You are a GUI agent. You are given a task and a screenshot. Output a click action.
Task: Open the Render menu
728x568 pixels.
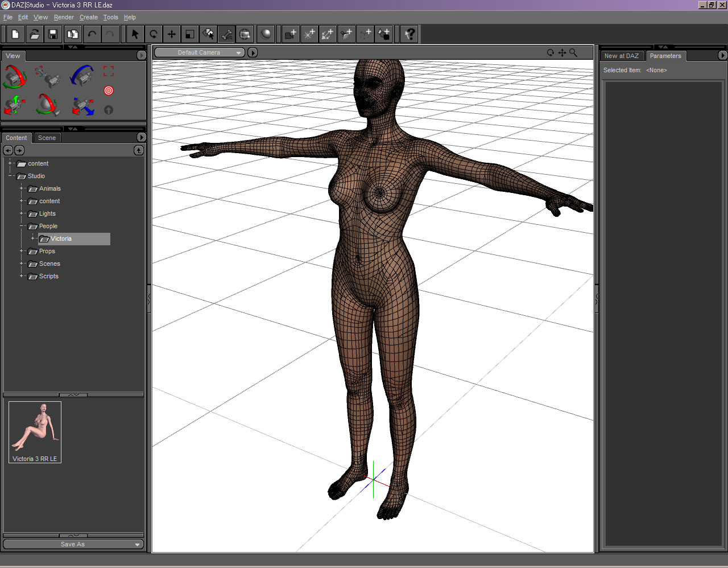64,17
